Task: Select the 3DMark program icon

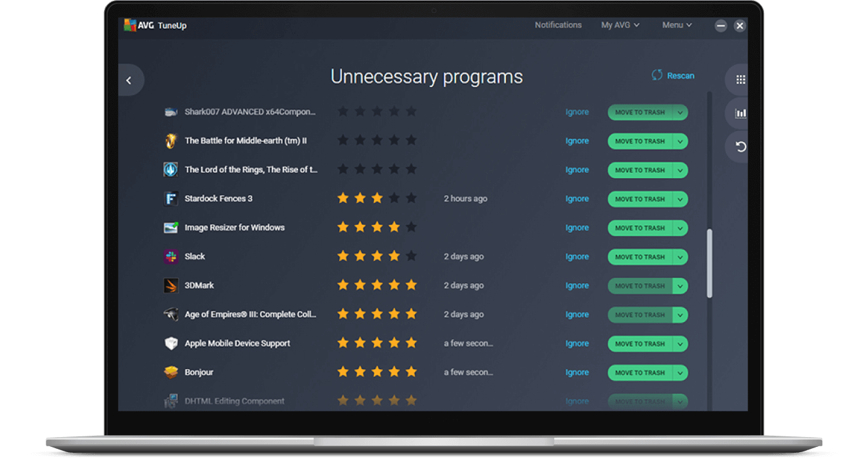Action: (171, 285)
